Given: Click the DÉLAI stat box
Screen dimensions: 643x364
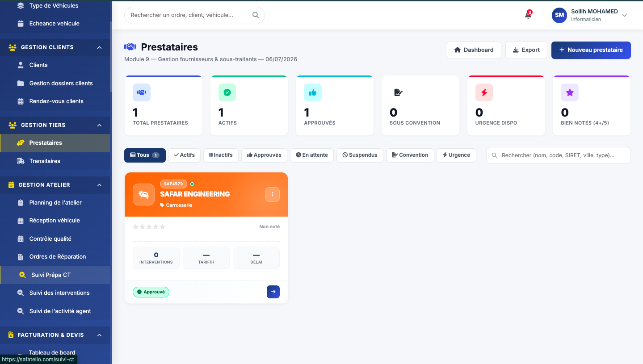Looking at the screenshot, I should click(256, 258).
